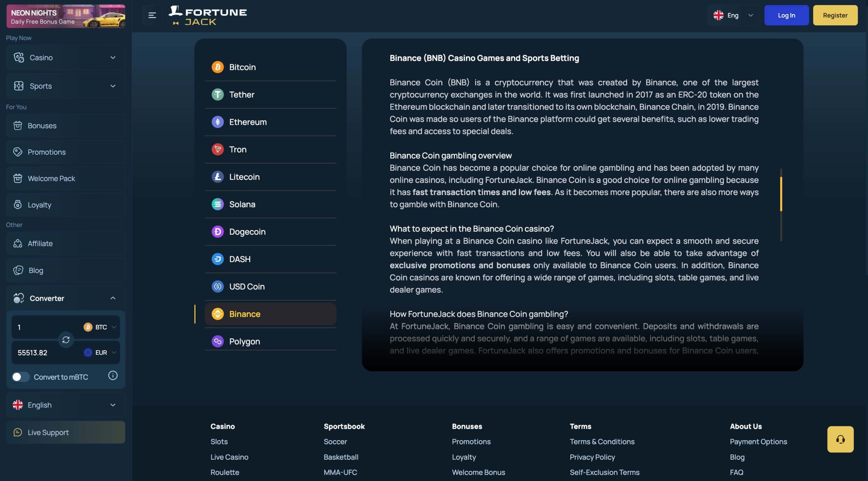
Task: Select Bitcoin in the currency list
Action: pyautogui.click(x=271, y=67)
